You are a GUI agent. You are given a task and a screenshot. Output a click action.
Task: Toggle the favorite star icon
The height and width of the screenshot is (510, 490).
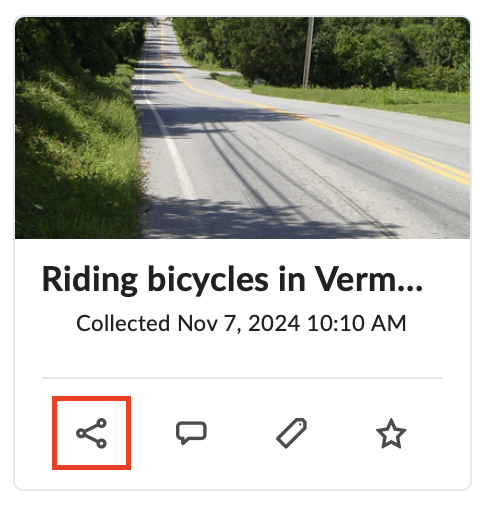click(x=391, y=433)
